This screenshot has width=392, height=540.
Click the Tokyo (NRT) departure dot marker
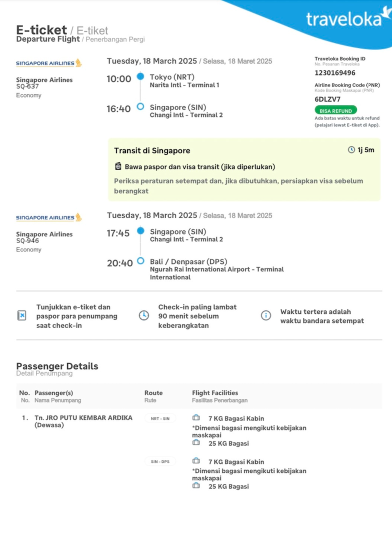[140, 76]
